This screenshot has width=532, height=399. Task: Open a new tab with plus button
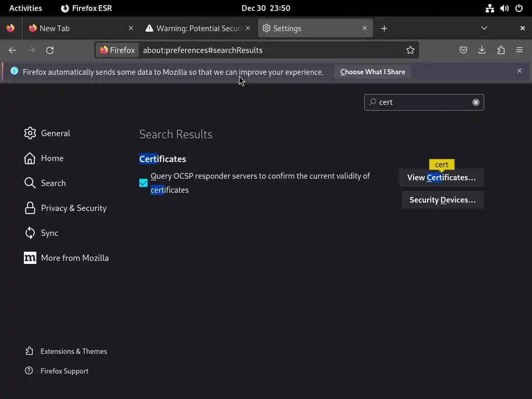click(x=384, y=28)
